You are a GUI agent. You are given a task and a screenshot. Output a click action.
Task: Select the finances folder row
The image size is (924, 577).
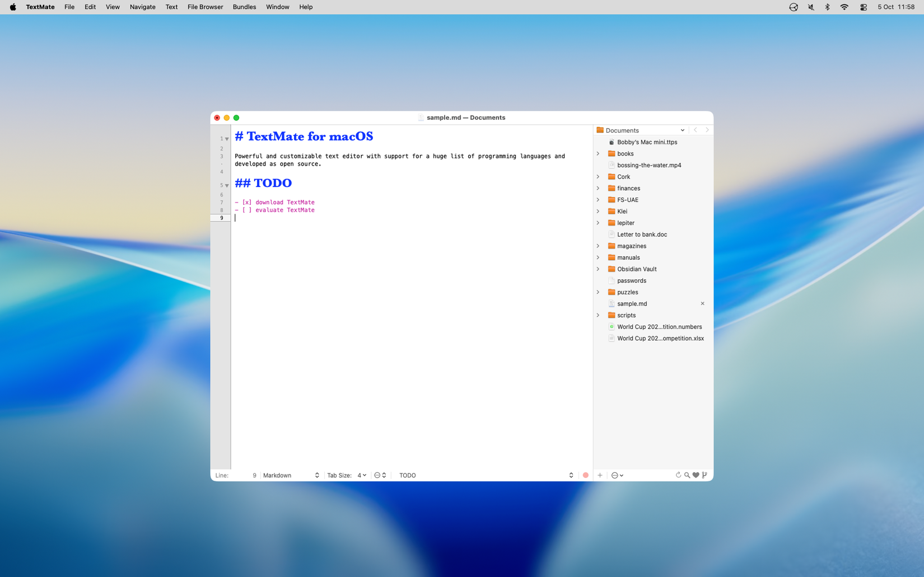point(653,188)
